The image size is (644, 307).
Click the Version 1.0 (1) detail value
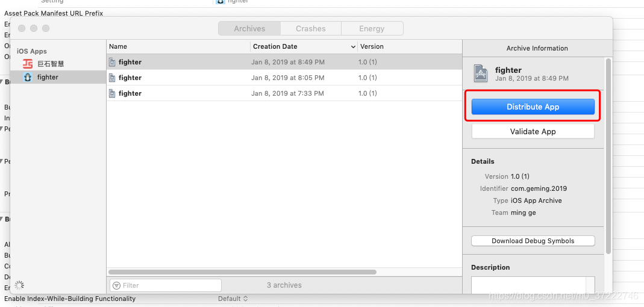point(520,176)
